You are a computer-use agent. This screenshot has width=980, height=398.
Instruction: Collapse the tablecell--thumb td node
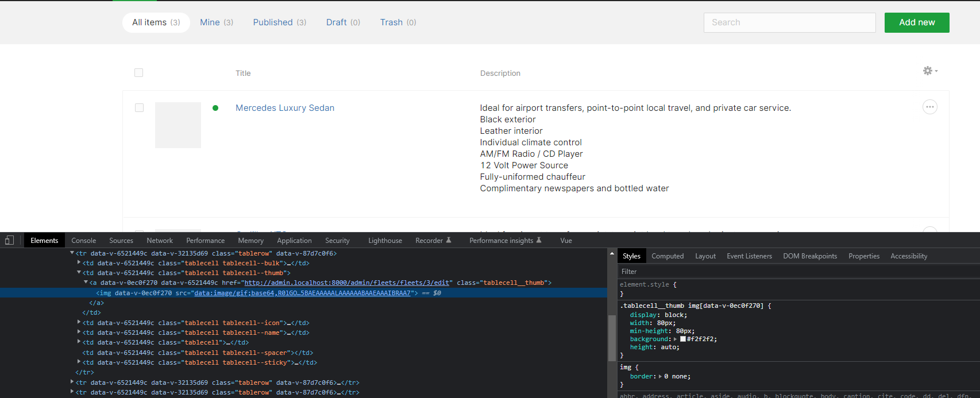click(x=79, y=273)
